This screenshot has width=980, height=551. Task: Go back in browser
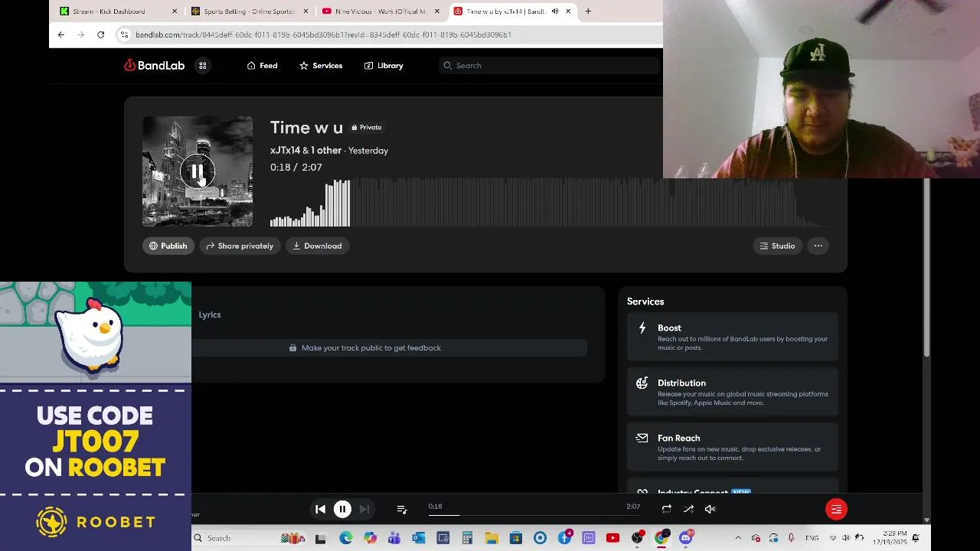pos(61,34)
